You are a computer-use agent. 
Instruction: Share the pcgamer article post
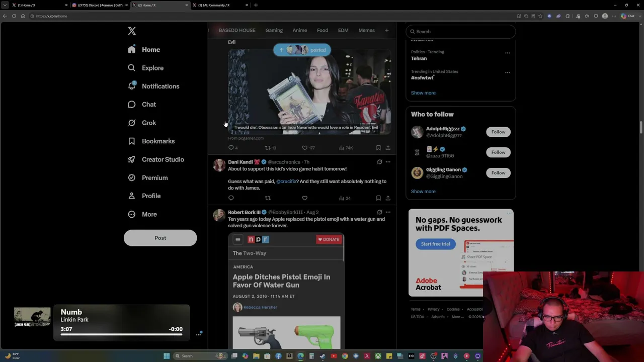388,148
